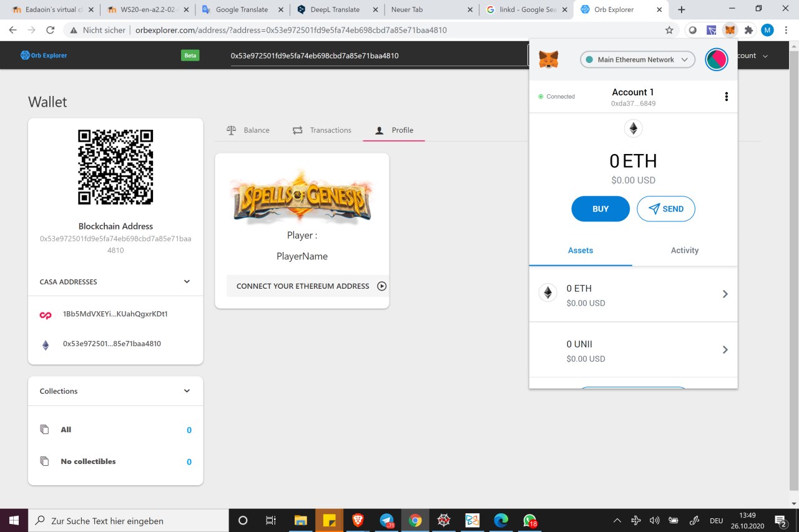Reload the page in Chrome
Screen dimensions: 799x532
(x=50, y=30)
